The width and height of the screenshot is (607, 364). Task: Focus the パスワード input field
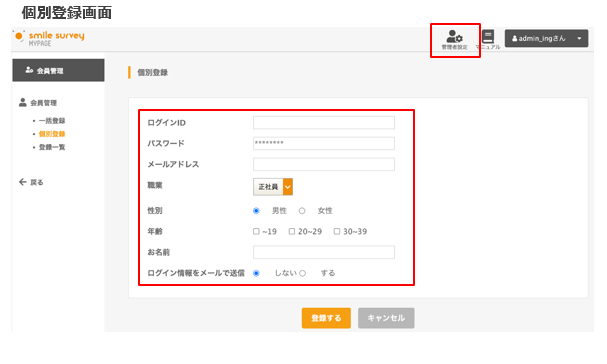point(324,143)
